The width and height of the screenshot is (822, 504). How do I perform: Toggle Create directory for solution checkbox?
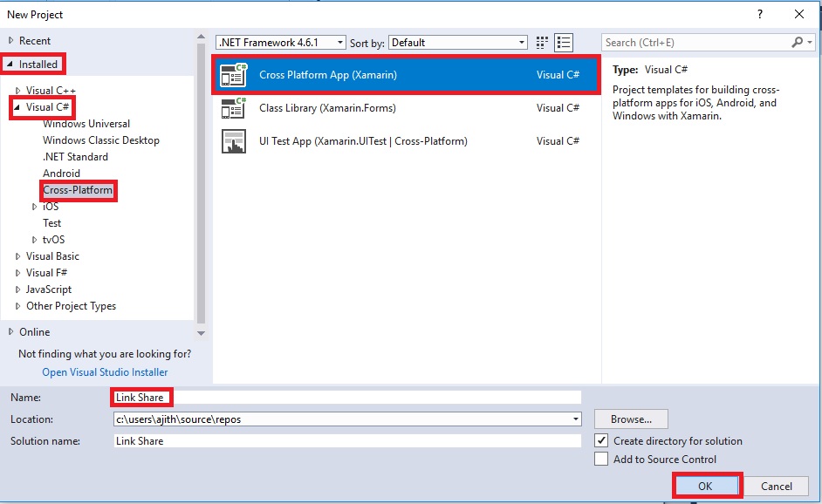[x=601, y=440]
